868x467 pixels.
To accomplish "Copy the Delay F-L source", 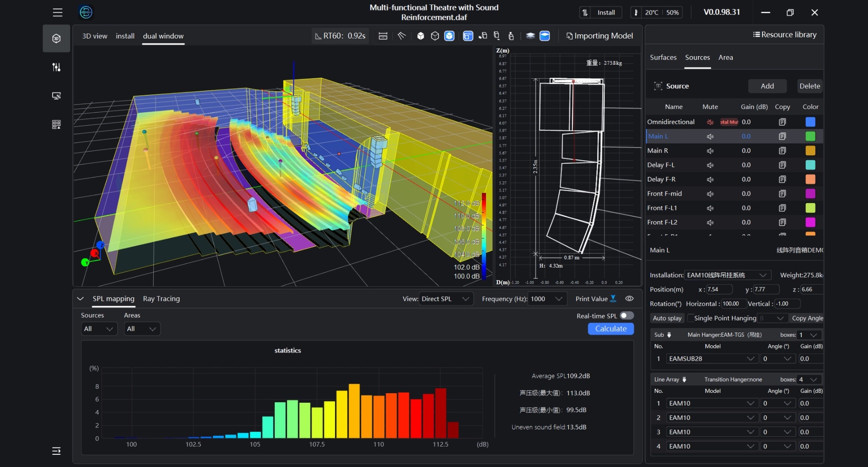I will 783,165.
